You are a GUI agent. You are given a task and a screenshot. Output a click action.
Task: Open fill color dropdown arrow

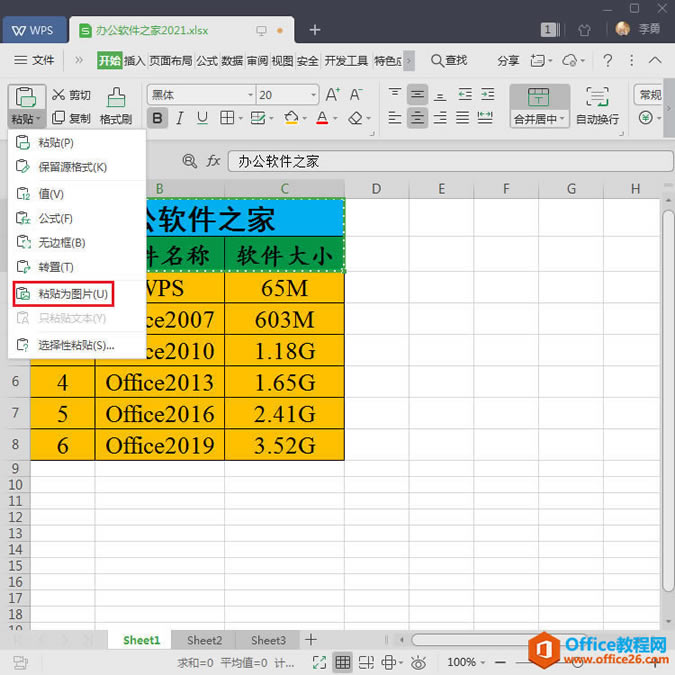(305, 118)
